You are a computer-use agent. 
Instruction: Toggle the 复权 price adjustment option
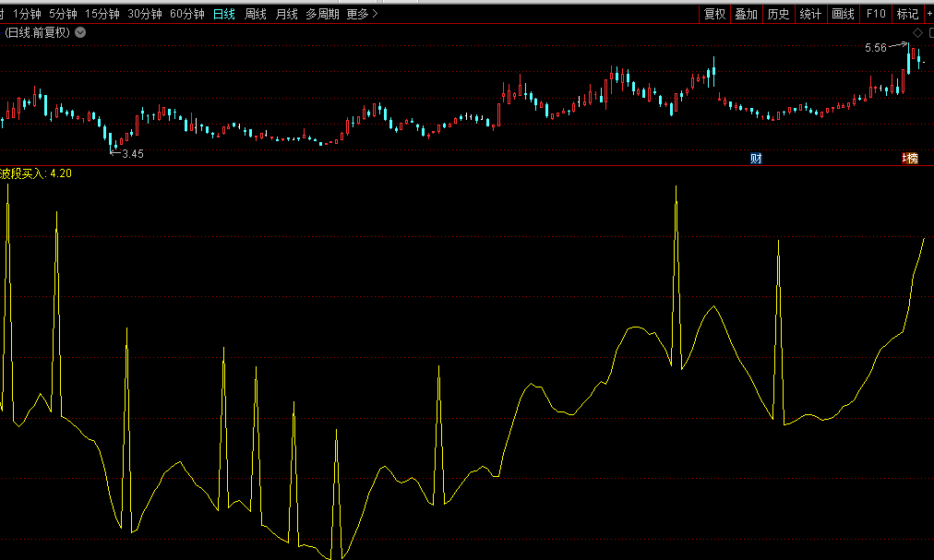point(714,14)
